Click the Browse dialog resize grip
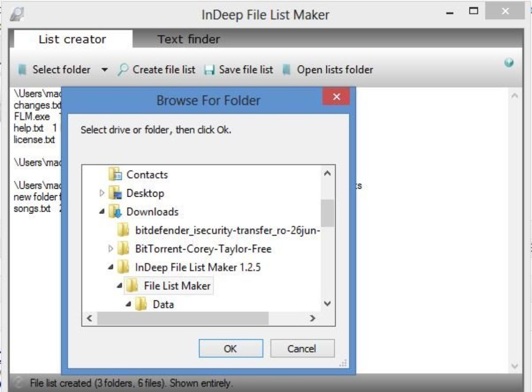The image size is (532, 392). pyautogui.click(x=343, y=364)
